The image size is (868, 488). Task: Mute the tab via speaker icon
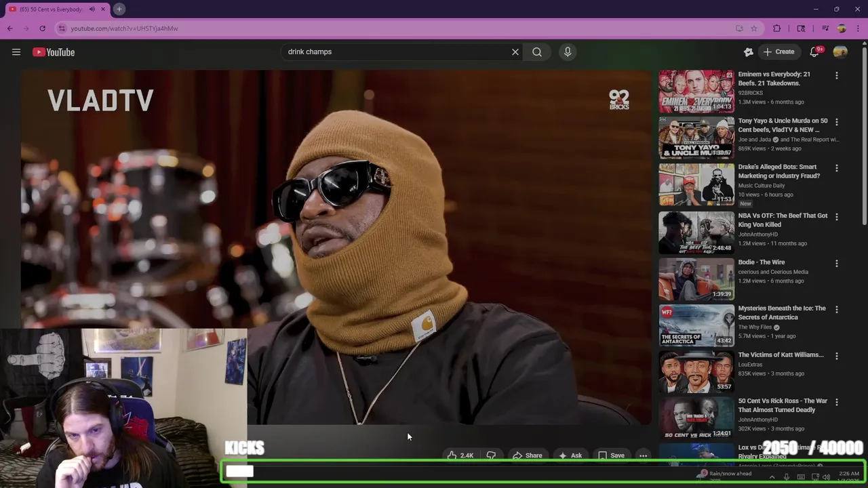click(92, 9)
